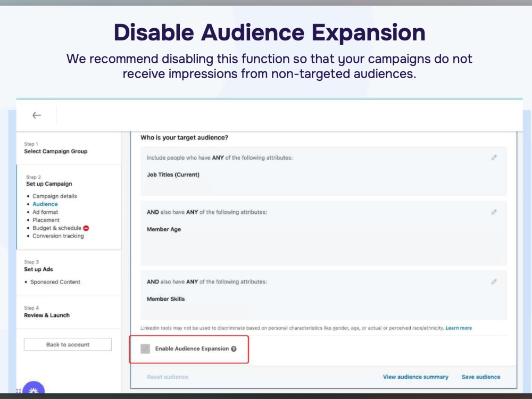Click Save audience
Image resolution: width=532 pixels, height=399 pixels.
[481, 377]
